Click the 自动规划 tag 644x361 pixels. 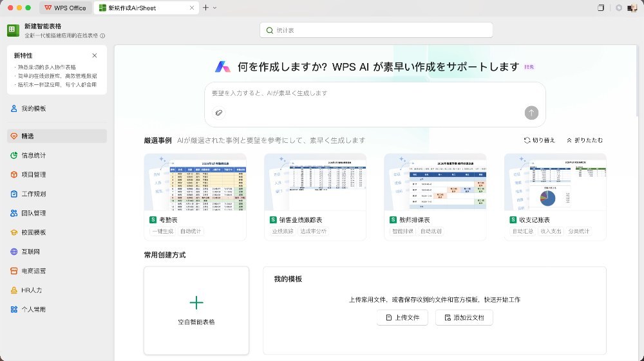[431, 232]
